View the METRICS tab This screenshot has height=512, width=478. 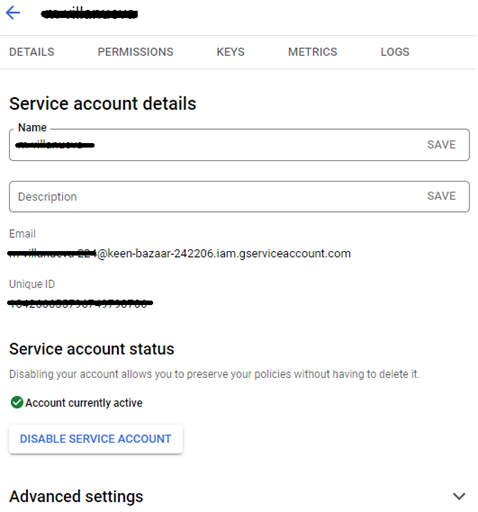click(313, 52)
